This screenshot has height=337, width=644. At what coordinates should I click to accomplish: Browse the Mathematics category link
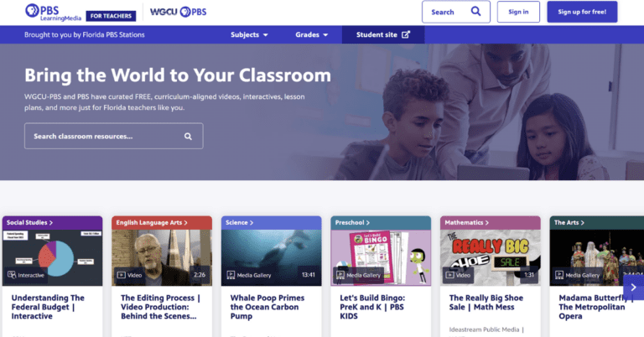(465, 222)
